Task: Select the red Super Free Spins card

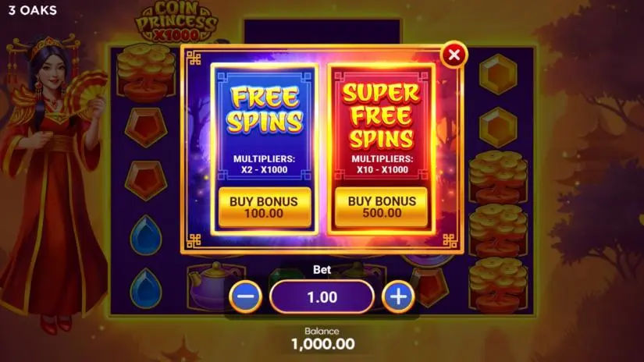Action: pos(382,148)
